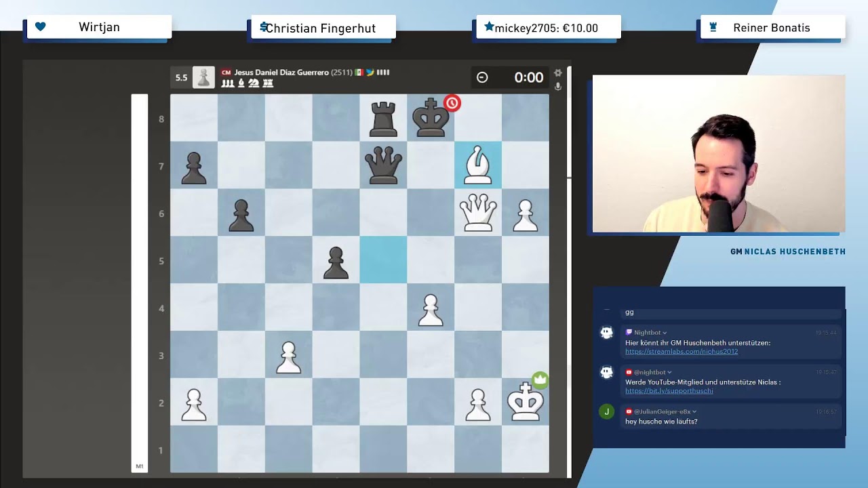Click the nightbot avatar beside the YouTube-Mitglied message
The width and height of the screenshot is (868, 488).
click(x=607, y=372)
